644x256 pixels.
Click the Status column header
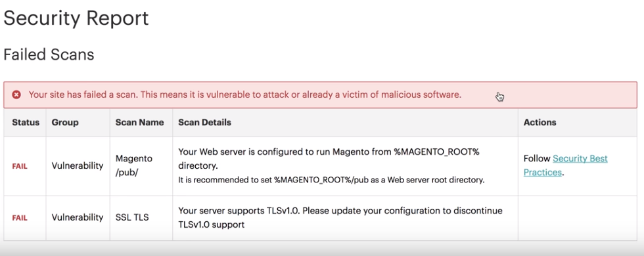26,122
